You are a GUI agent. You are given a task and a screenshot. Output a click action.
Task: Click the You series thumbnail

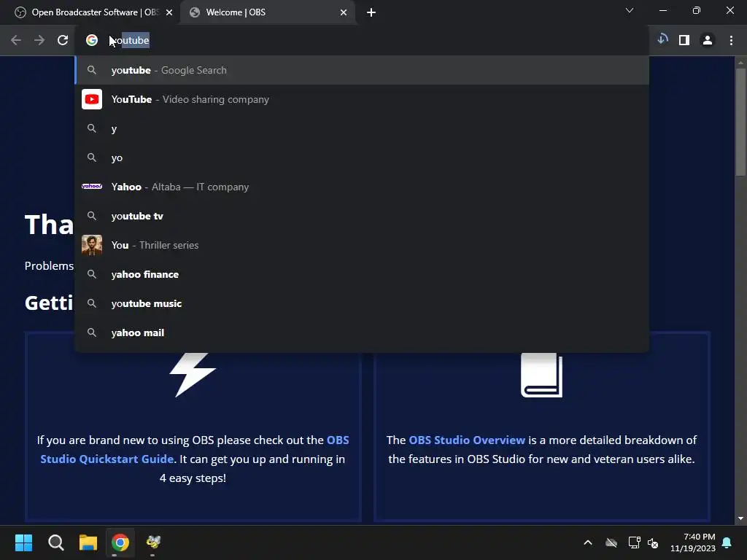(x=92, y=245)
